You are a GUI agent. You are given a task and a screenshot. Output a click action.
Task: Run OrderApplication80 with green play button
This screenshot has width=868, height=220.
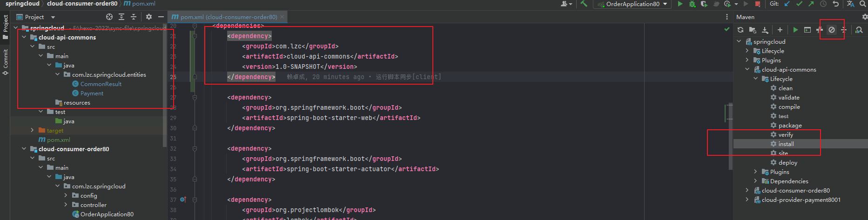point(680,4)
